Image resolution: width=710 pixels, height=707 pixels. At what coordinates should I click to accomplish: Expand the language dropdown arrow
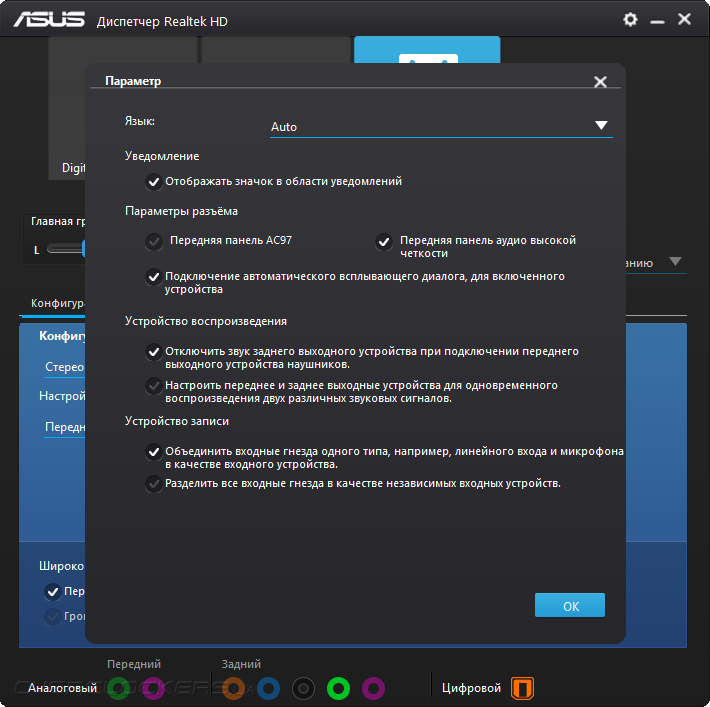601,125
